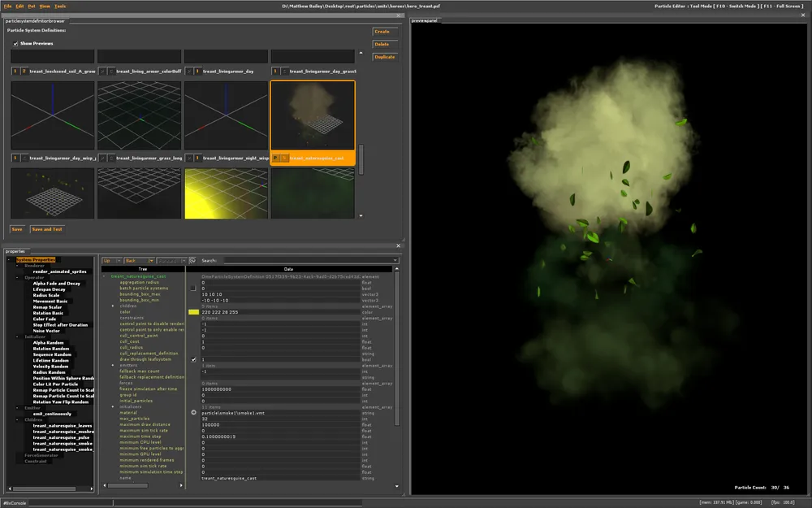Click the yellow color swatch
This screenshot has height=508, width=812.
coord(193,311)
